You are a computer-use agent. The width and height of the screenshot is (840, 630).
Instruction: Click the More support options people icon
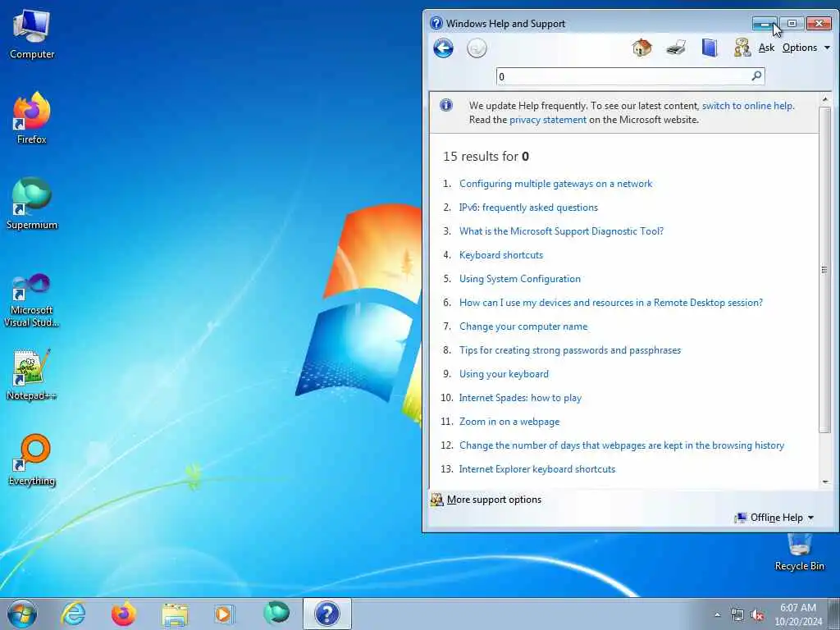coord(437,500)
